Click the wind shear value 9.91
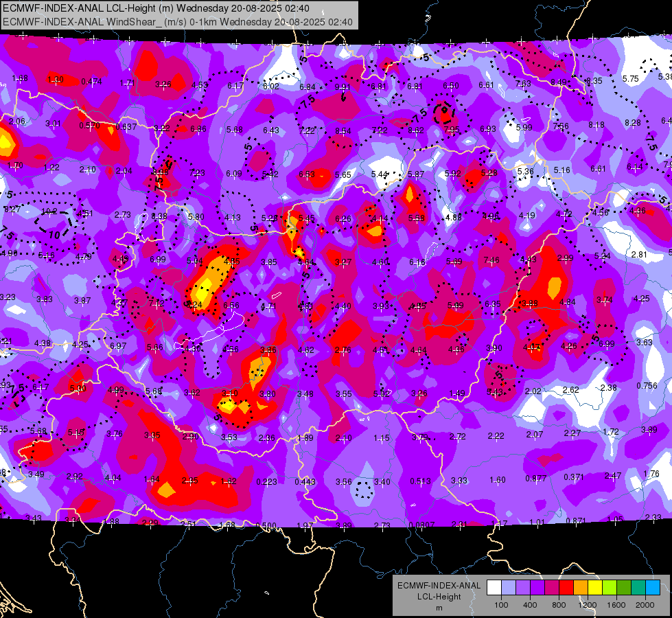672x618 pixels. 343,87
